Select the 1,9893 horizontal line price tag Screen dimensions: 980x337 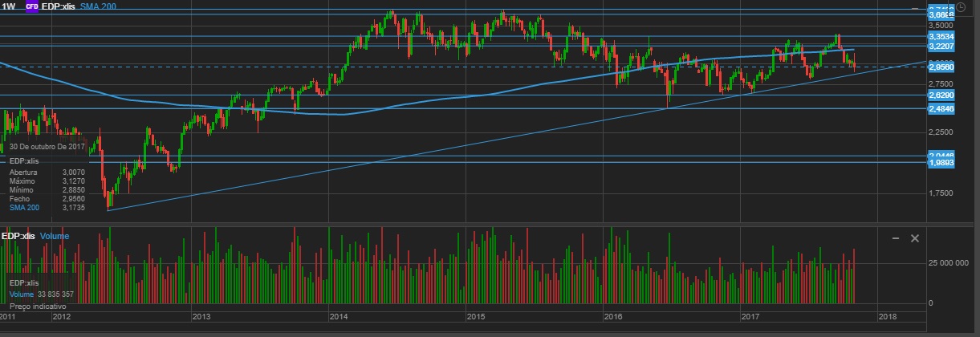pos(940,163)
